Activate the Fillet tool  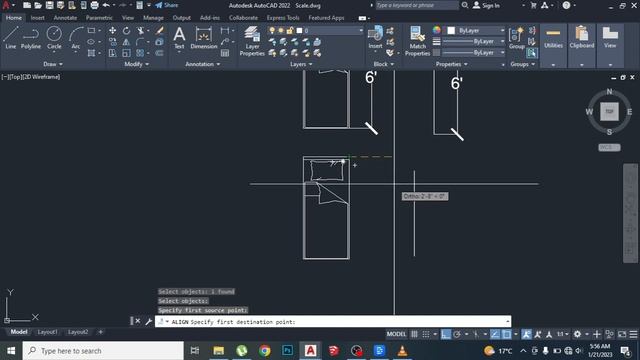[140, 42]
